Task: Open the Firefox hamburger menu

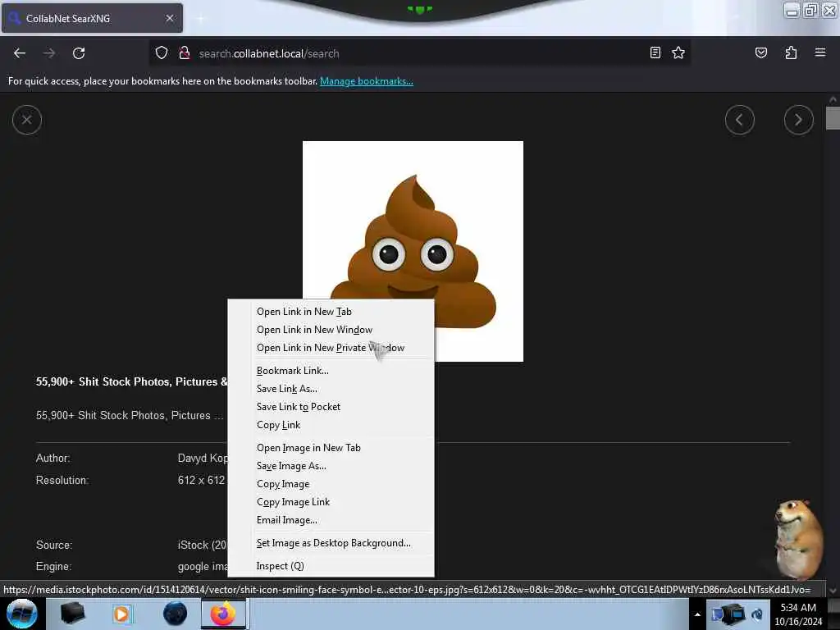Action: click(820, 52)
